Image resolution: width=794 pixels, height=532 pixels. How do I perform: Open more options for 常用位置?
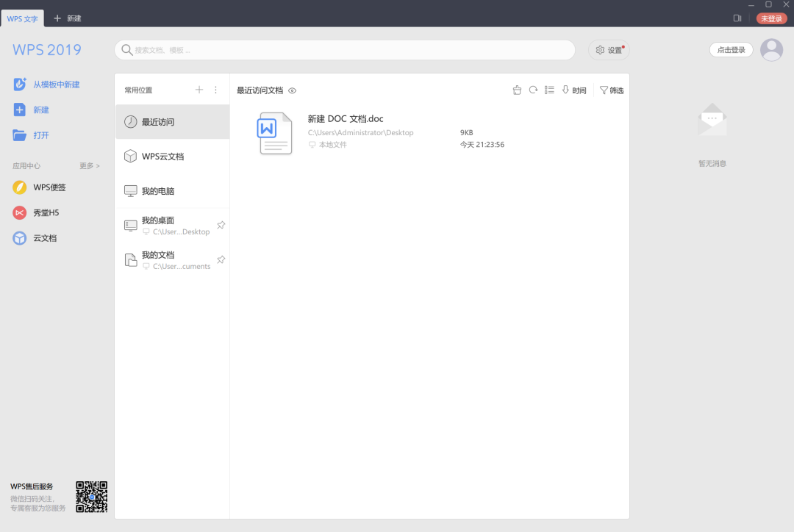[x=215, y=90]
